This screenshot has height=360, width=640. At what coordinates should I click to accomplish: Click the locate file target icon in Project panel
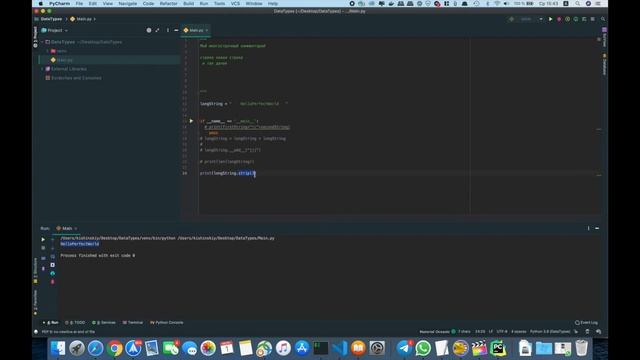click(149, 30)
